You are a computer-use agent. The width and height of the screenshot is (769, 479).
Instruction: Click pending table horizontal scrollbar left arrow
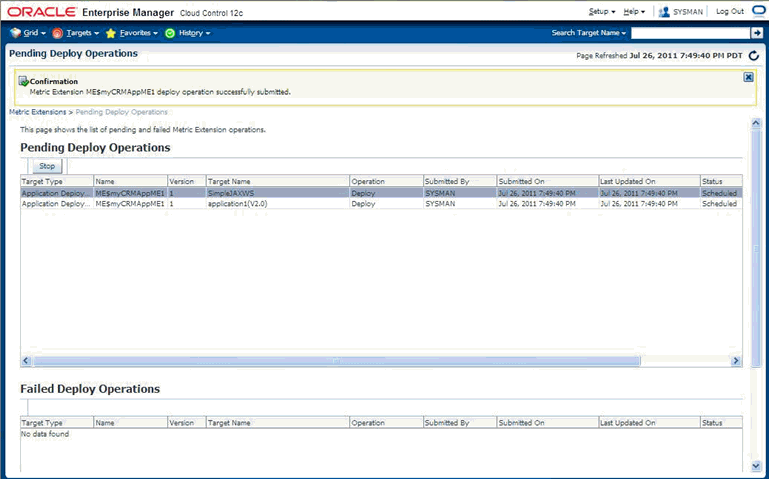[26, 361]
